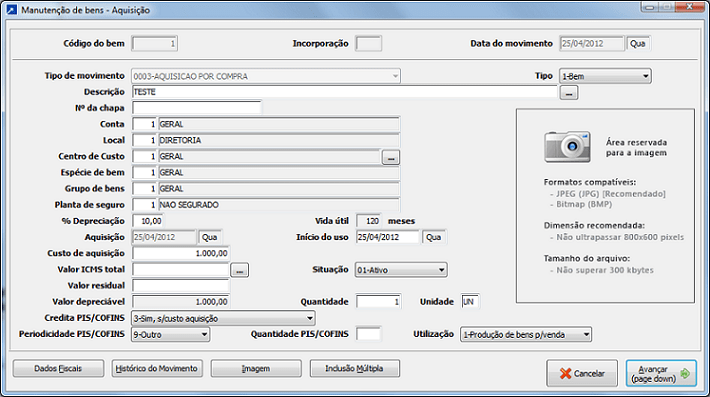Image resolution: width=710 pixels, height=397 pixels.
Task: Click 'NAO SEGURADO' text
Action: point(189,205)
